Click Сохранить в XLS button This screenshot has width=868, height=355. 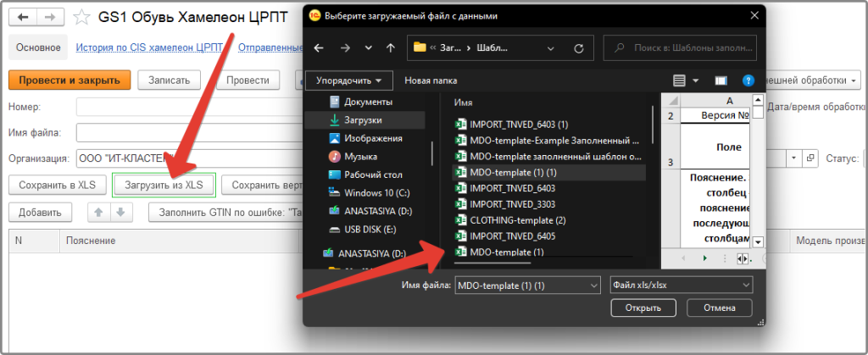[x=57, y=186]
